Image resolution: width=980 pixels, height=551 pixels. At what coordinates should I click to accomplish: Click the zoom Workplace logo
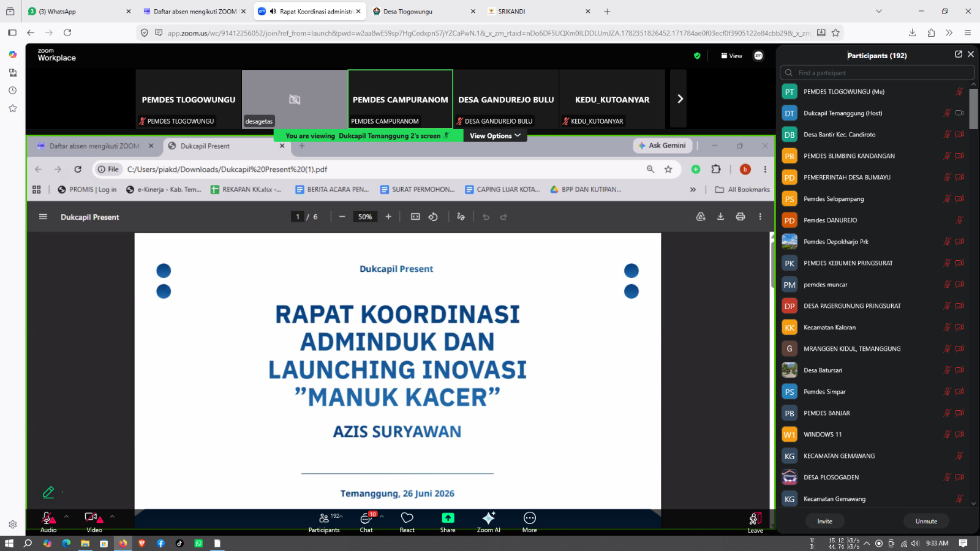click(56, 55)
